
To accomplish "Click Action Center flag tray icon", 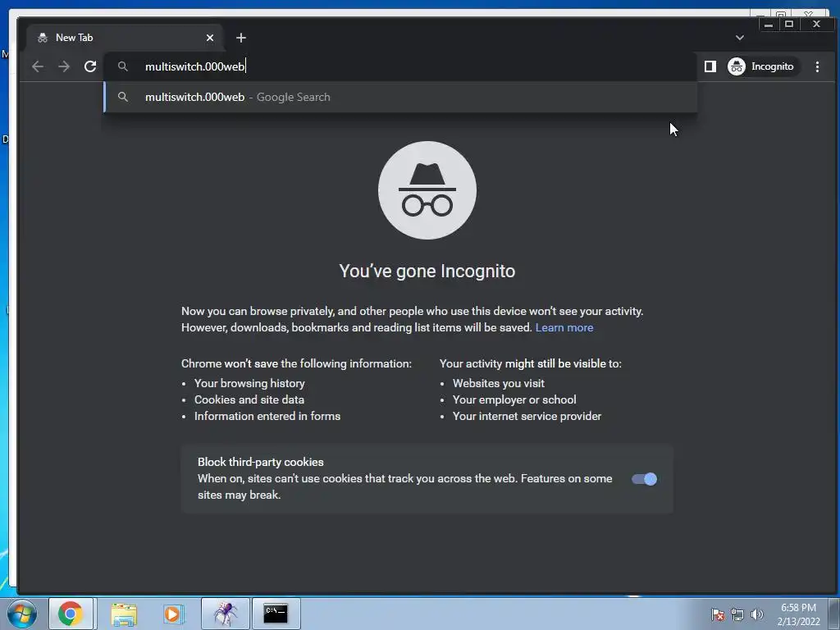I will coord(717,614).
